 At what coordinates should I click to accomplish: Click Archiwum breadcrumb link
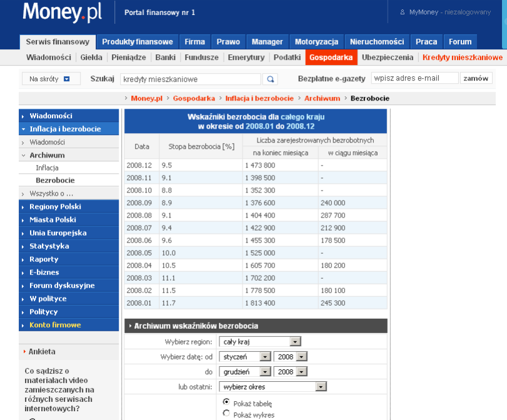point(322,98)
